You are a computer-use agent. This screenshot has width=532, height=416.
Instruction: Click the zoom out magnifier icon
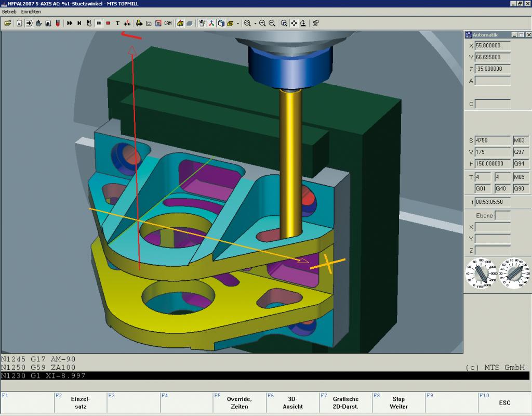272,23
